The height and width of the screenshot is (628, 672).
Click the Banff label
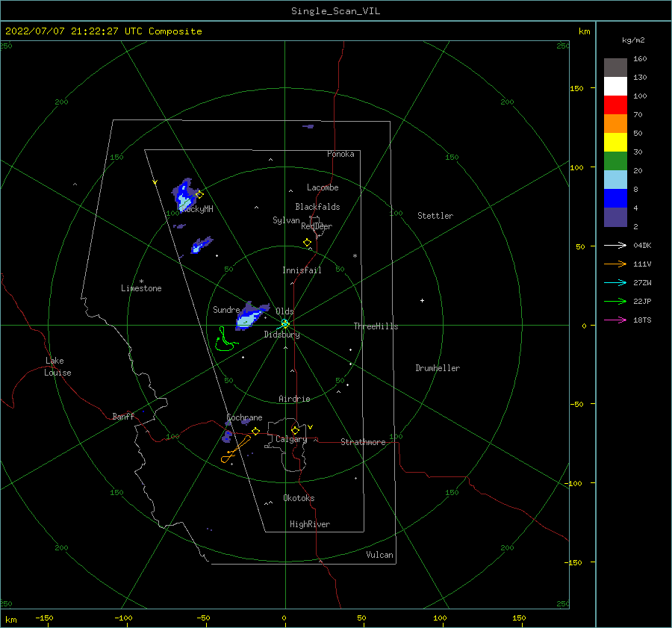click(x=123, y=416)
